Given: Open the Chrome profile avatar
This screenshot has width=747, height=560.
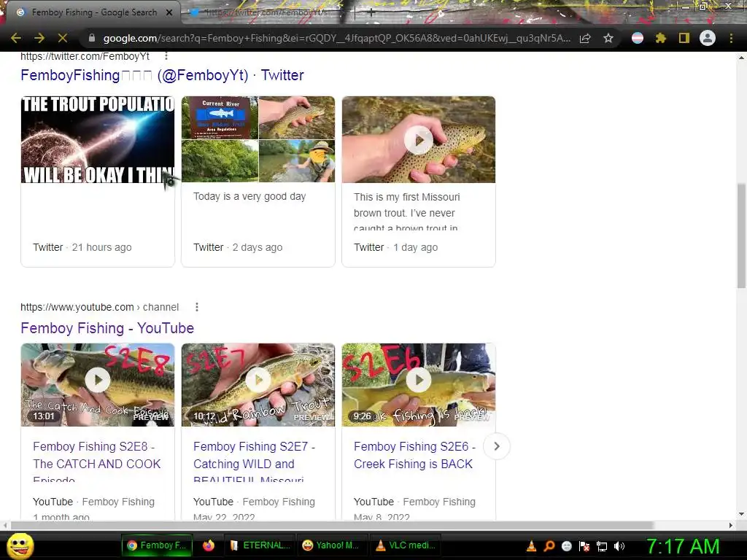Looking at the screenshot, I should click(x=708, y=38).
